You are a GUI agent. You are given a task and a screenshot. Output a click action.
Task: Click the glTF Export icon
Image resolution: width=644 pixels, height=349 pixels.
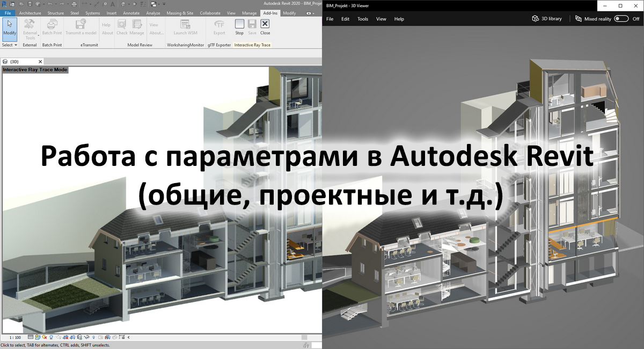tap(219, 24)
